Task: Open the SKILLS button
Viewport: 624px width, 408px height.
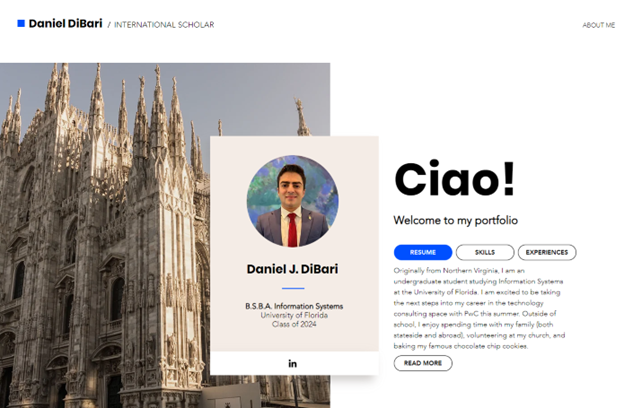Action: [x=485, y=252]
